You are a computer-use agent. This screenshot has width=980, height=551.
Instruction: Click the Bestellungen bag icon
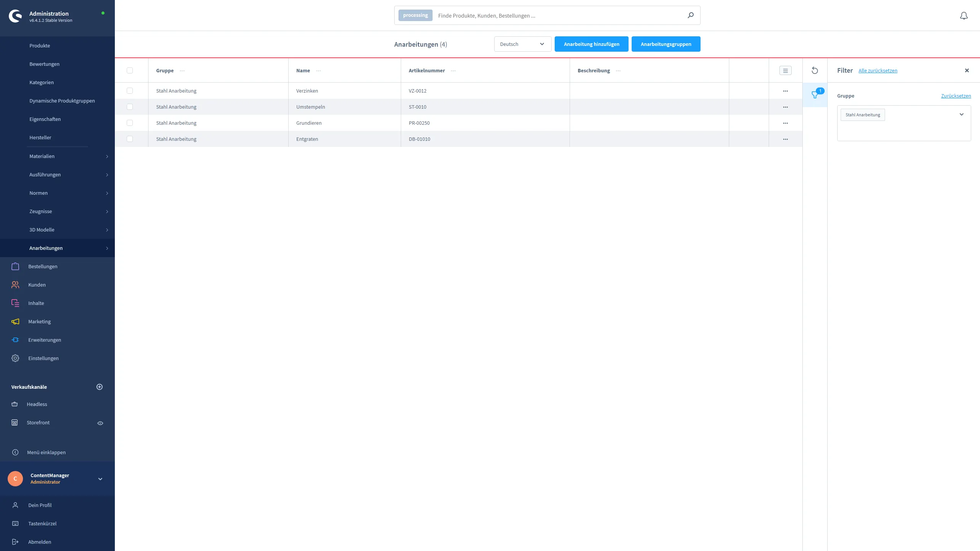(x=15, y=266)
